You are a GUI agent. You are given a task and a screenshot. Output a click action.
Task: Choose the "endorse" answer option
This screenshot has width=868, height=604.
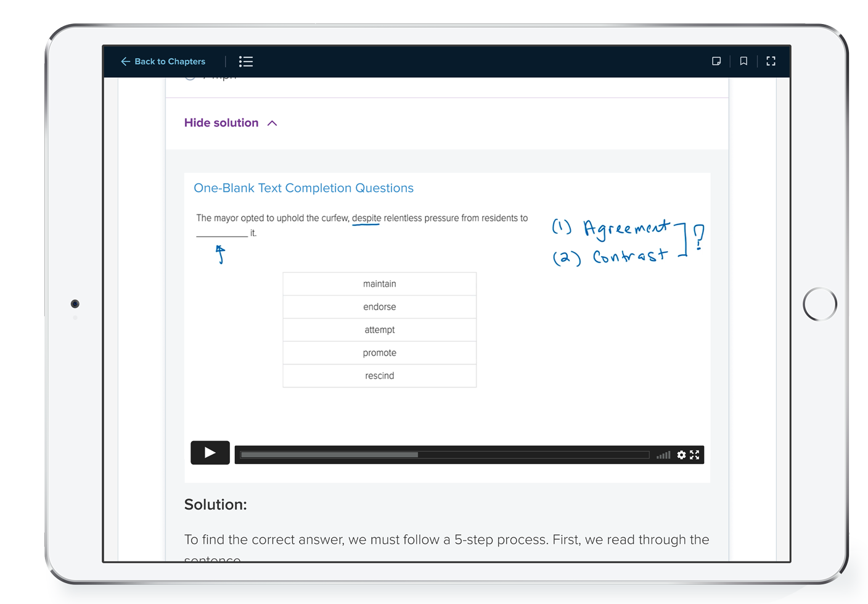click(x=379, y=307)
